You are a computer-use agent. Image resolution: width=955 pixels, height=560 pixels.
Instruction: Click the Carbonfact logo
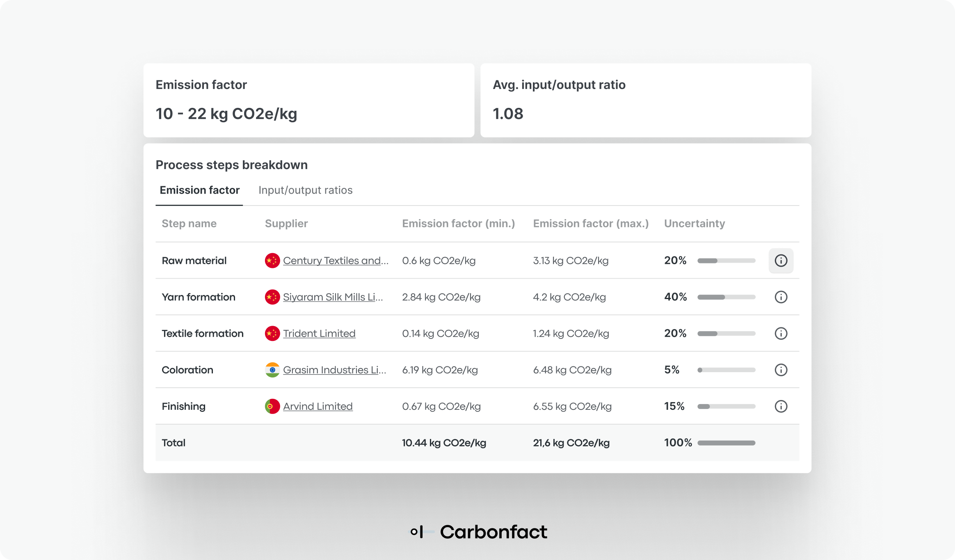tap(478, 532)
